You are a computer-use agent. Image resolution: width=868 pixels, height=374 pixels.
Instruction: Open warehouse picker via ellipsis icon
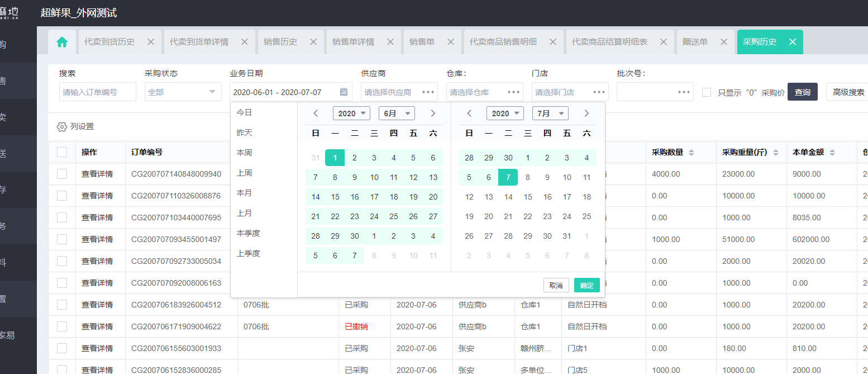pyautogui.click(x=513, y=92)
